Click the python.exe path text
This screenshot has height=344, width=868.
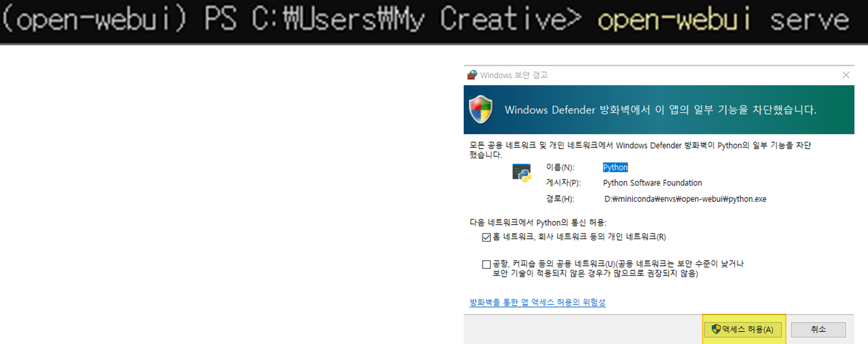point(685,199)
